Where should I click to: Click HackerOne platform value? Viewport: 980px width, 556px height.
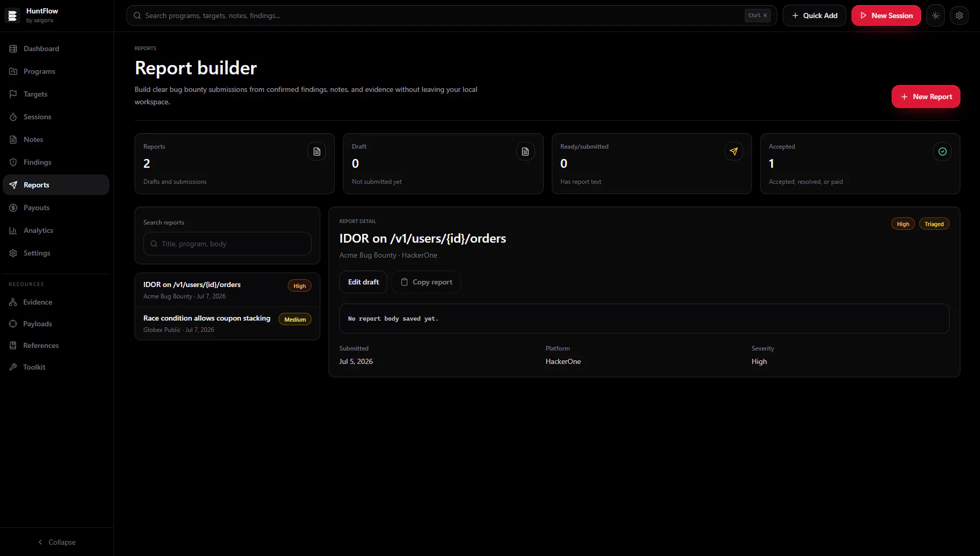563,361
